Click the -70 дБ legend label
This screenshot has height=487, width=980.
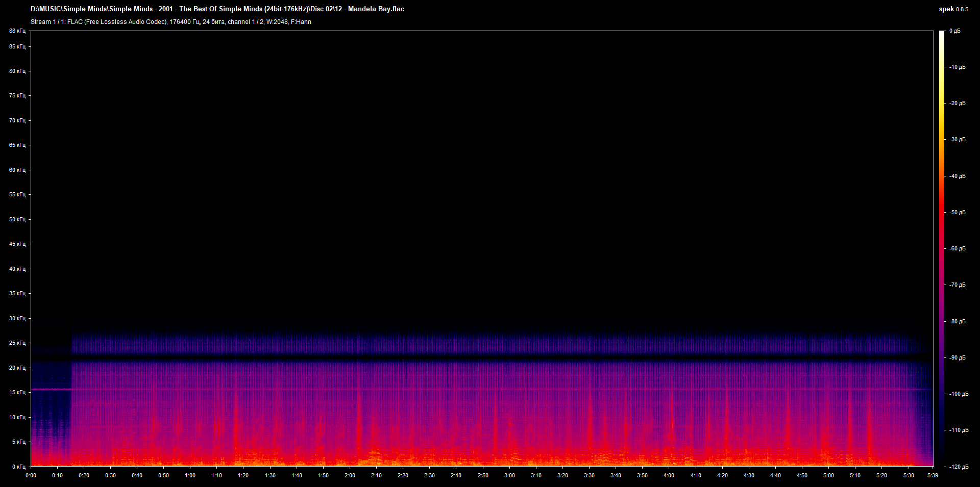tap(958, 285)
